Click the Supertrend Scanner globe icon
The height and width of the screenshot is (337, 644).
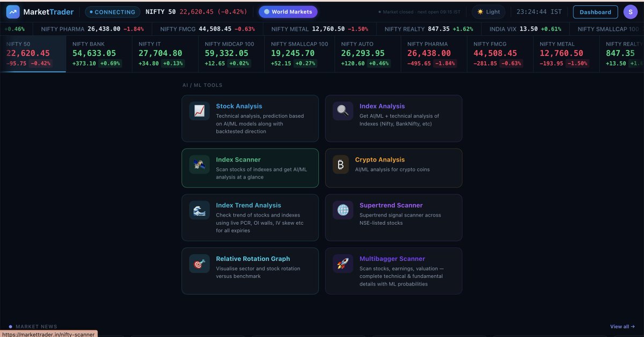pyautogui.click(x=343, y=210)
